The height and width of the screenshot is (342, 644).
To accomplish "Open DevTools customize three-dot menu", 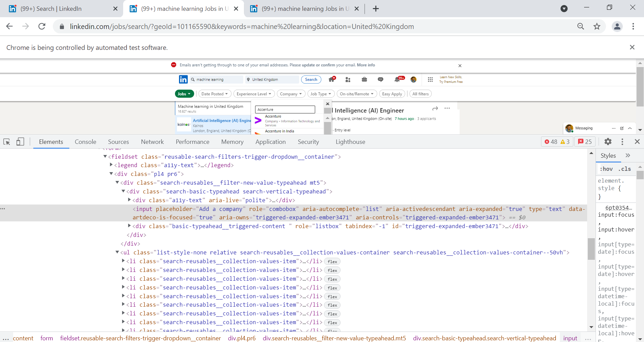I will (x=622, y=142).
